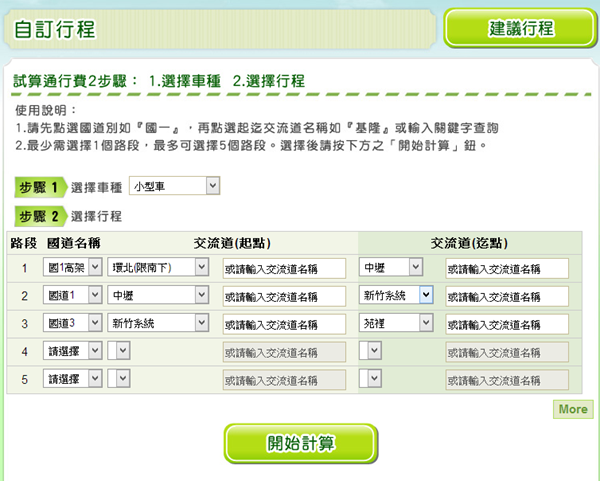Open row 1 中壢 end interchange dropdown
The width and height of the screenshot is (600, 481).
(x=391, y=267)
